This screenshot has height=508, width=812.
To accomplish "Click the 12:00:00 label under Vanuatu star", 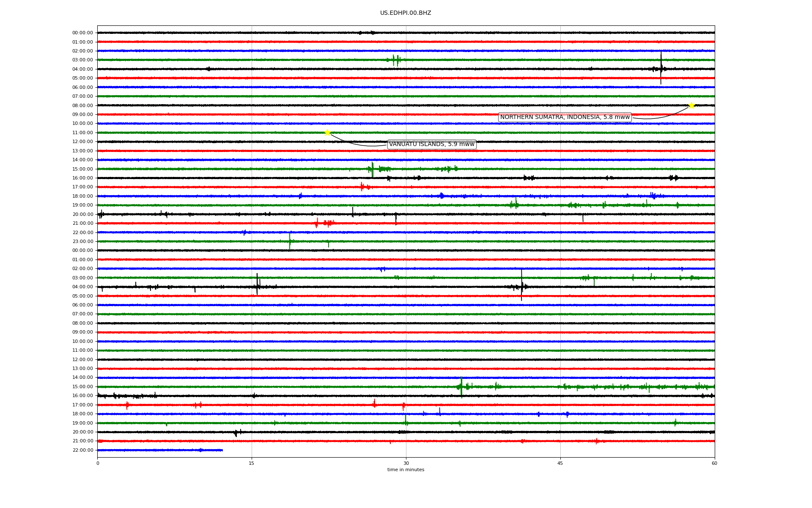I will click(82, 141).
